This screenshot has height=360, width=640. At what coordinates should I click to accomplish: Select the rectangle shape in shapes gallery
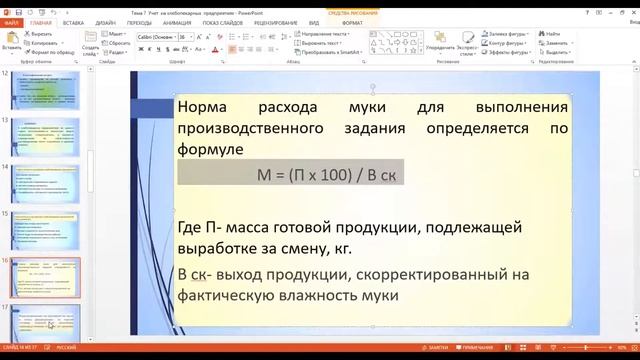[398, 35]
